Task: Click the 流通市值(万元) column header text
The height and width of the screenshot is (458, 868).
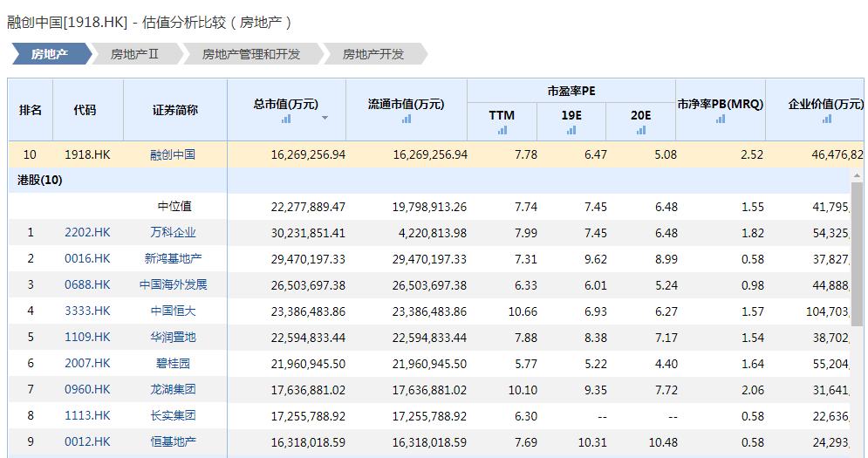Action: (407, 104)
